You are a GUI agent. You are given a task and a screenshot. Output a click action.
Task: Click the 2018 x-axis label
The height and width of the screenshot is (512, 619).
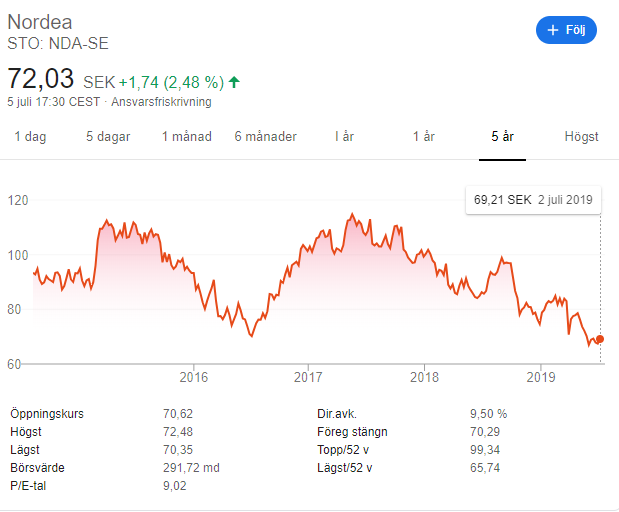[424, 377]
